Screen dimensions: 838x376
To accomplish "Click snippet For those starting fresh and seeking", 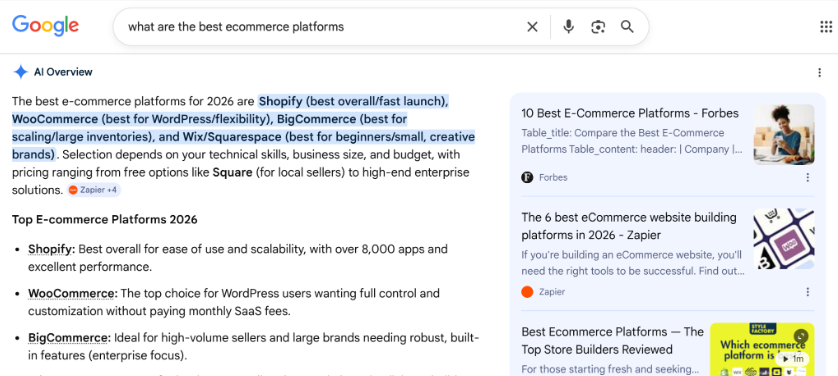I will click(x=610, y=369).
